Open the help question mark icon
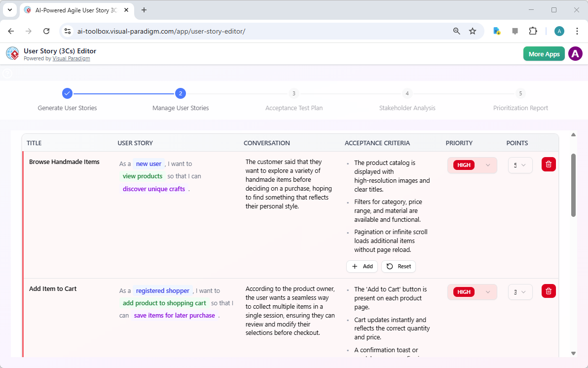This screenshot has height=368, width=588. pyautogui.click(x=7, y=73)
